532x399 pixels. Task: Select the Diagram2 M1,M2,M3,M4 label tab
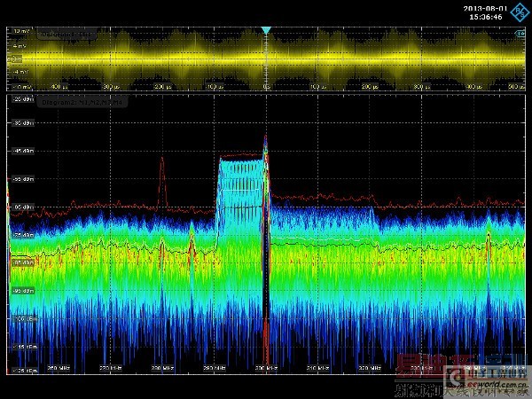pyautogui.click(x=82, y=102)
